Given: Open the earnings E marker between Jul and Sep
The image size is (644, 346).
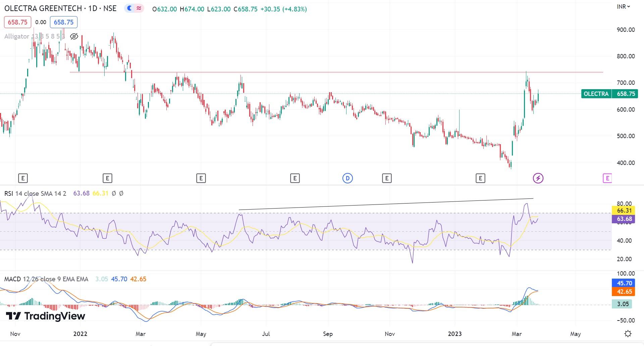Looking at the screenshot, I should tap(295, 178).
